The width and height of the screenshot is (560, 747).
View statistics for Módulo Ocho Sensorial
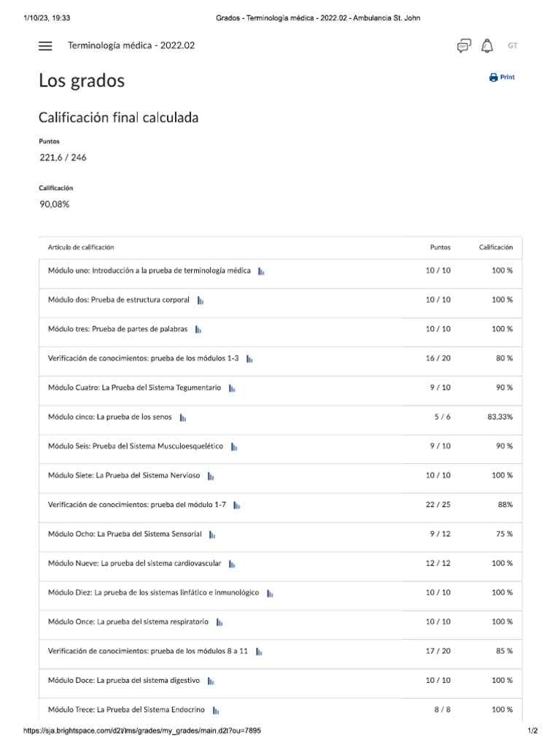tap(212, 535)
